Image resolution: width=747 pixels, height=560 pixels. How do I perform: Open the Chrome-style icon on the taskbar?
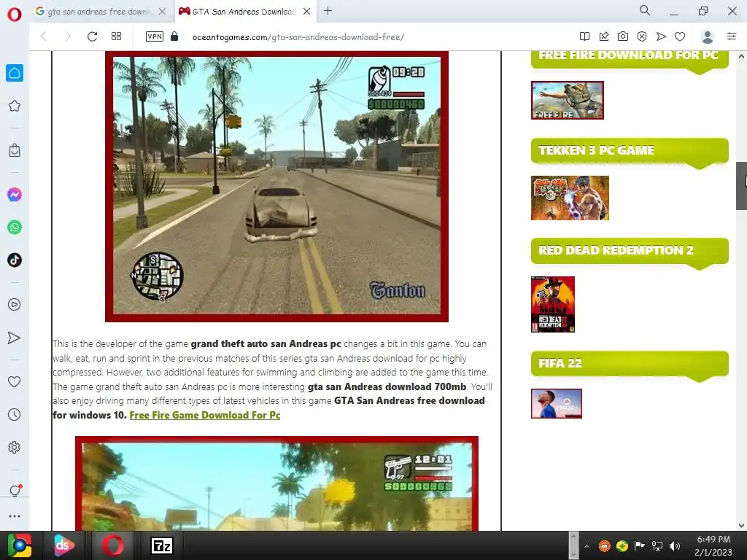20,545
